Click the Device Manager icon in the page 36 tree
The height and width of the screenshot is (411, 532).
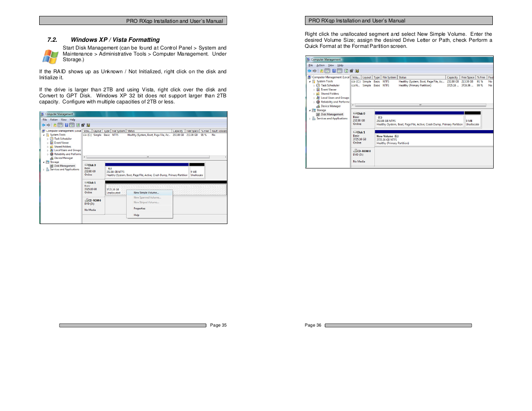point(318,106)
